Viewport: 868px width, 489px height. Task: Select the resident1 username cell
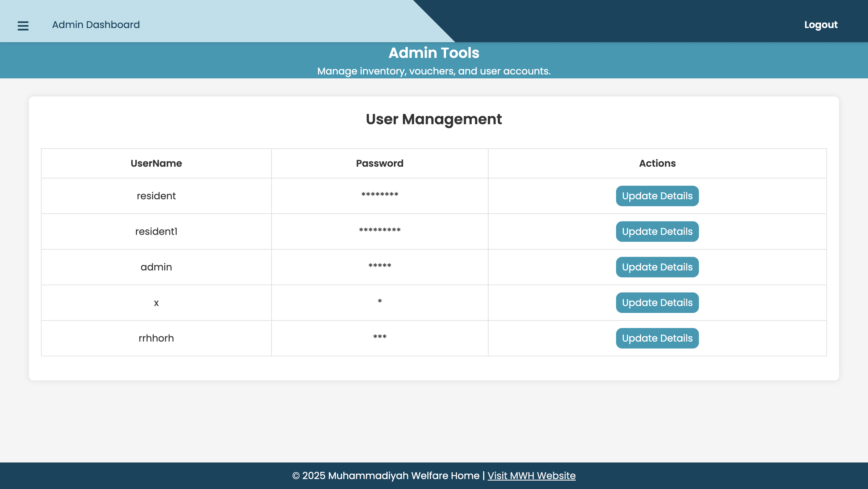tap(156, 232)
